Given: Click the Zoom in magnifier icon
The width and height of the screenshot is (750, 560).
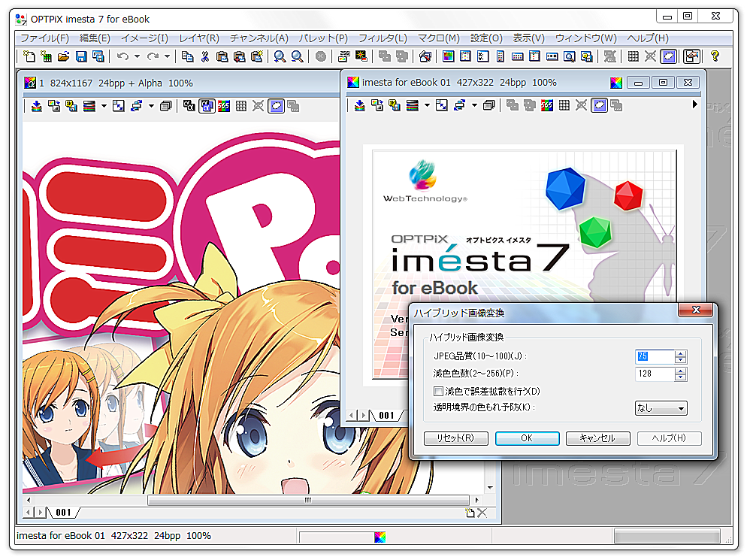Looking at the screenshot, I should (280, 56).
